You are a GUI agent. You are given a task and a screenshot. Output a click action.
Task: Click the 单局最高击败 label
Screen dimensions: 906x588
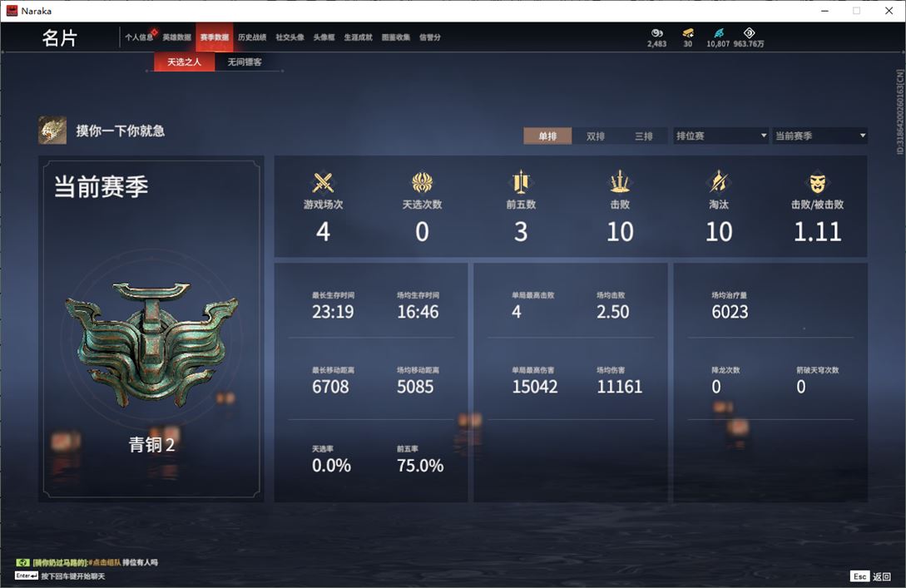(x=532, y=295)
